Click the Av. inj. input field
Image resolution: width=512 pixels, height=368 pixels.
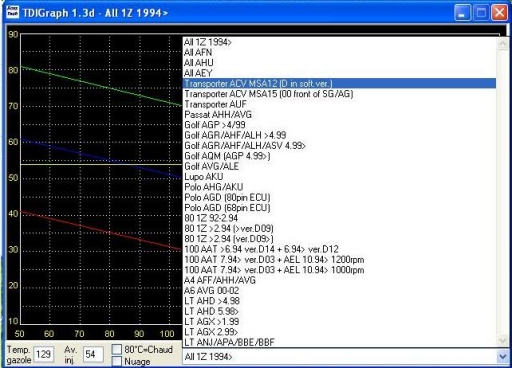coord(93,354)
